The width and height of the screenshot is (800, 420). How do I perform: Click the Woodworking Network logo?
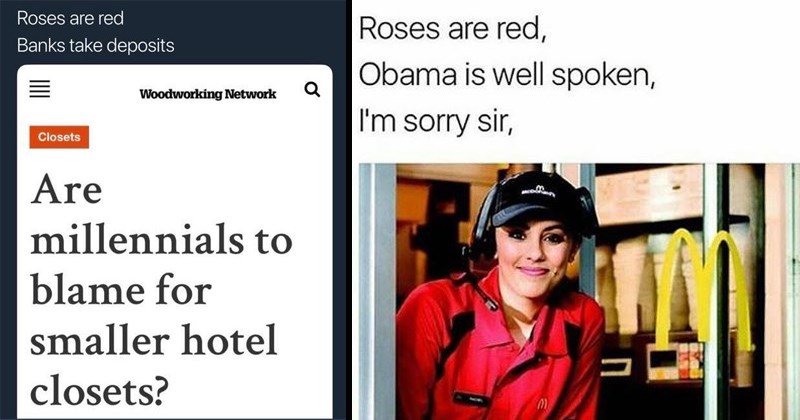(x=208, y=94)
